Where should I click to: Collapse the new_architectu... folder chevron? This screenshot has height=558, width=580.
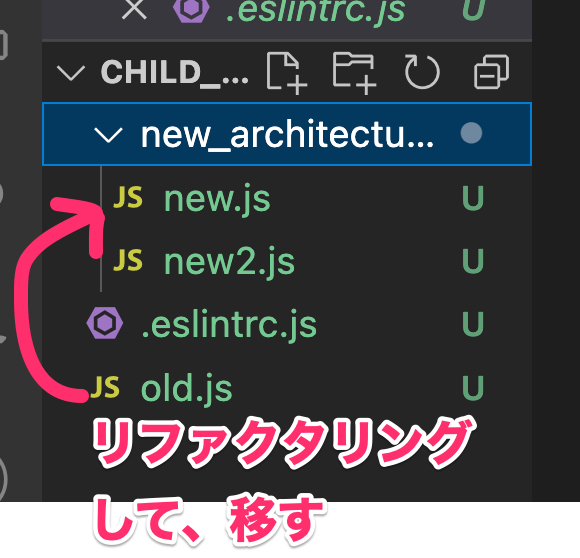coord(108,135)
